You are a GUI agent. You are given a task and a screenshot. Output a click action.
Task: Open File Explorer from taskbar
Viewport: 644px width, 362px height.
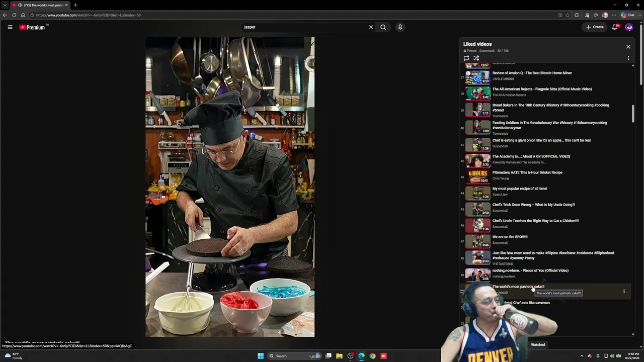(339, 356)
